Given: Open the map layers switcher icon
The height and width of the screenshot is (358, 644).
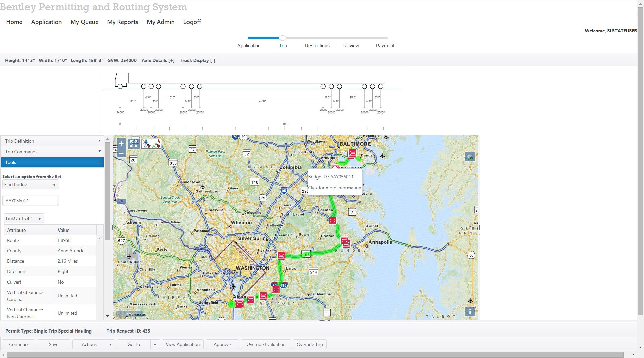Looking at the screenshot, I should click(470, 157).
